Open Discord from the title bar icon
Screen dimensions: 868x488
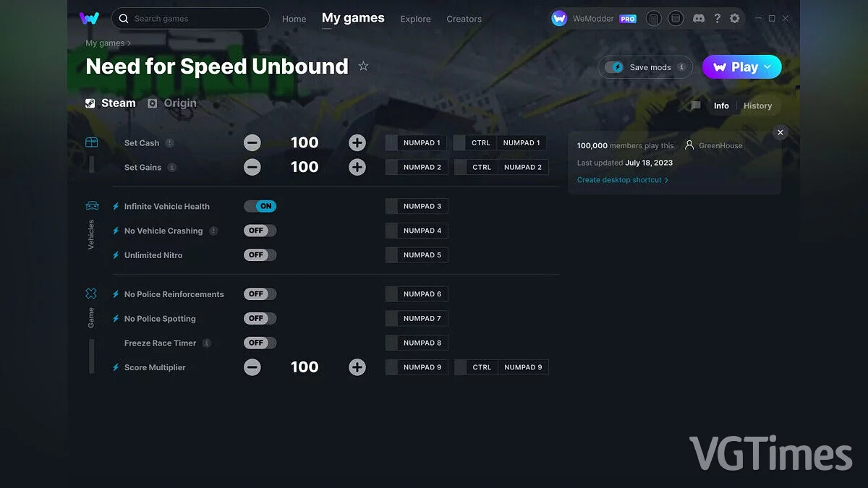pyautogui.click(x=698, y=18)
